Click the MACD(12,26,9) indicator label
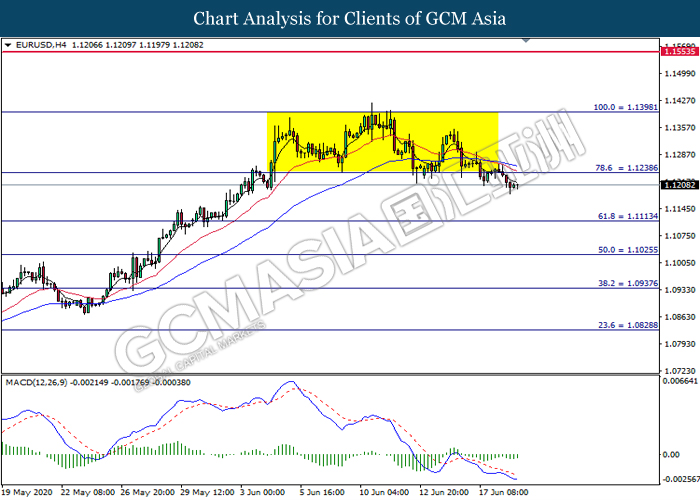700x500 pixels. pyautogui.click(x=36, y=383)
